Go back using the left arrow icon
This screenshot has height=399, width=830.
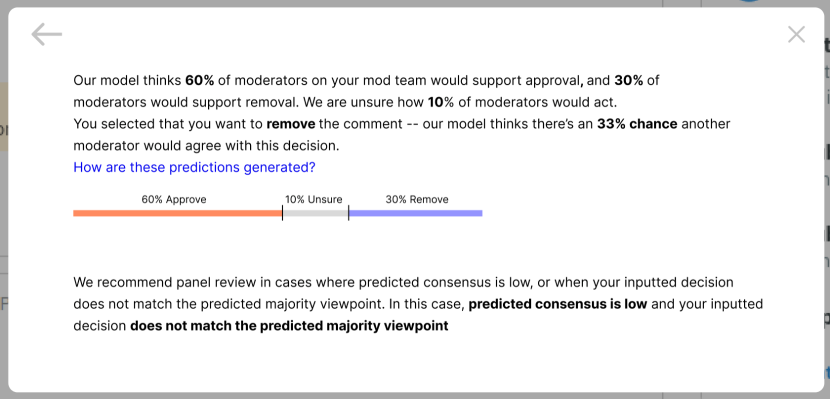tap(47, 35)
